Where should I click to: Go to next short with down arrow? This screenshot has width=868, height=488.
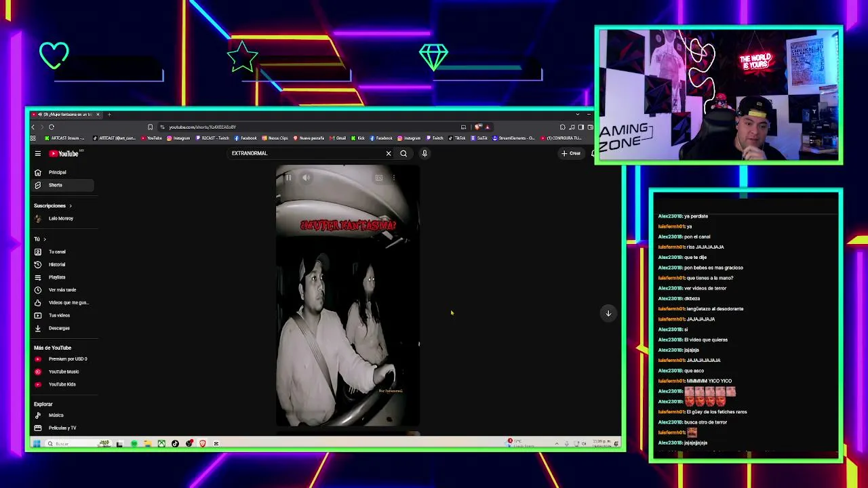coord(608,313)
